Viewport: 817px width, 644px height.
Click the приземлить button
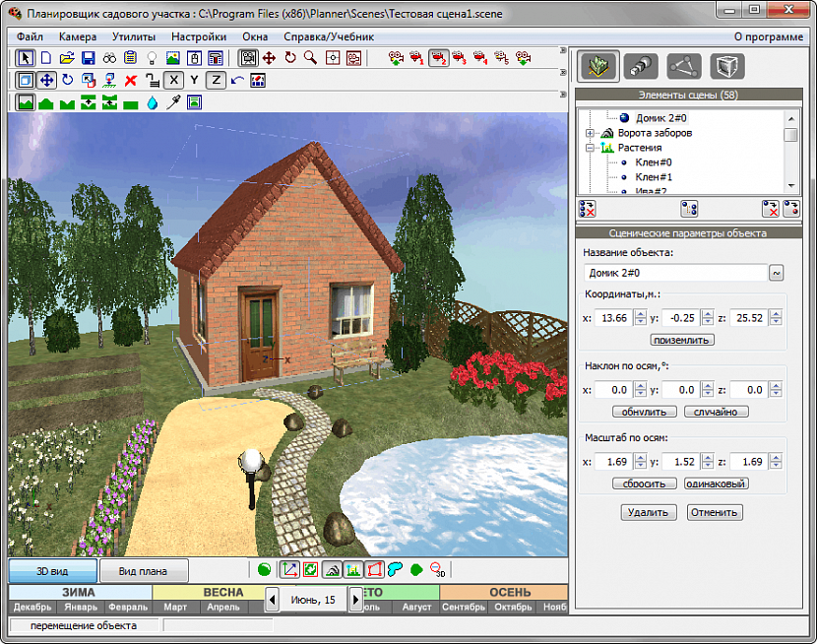(x=682, y=340)
